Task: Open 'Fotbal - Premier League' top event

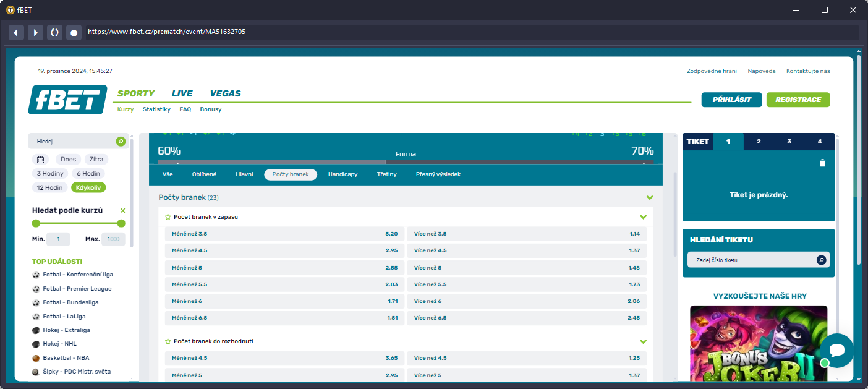Action: [x=77, y=289]
